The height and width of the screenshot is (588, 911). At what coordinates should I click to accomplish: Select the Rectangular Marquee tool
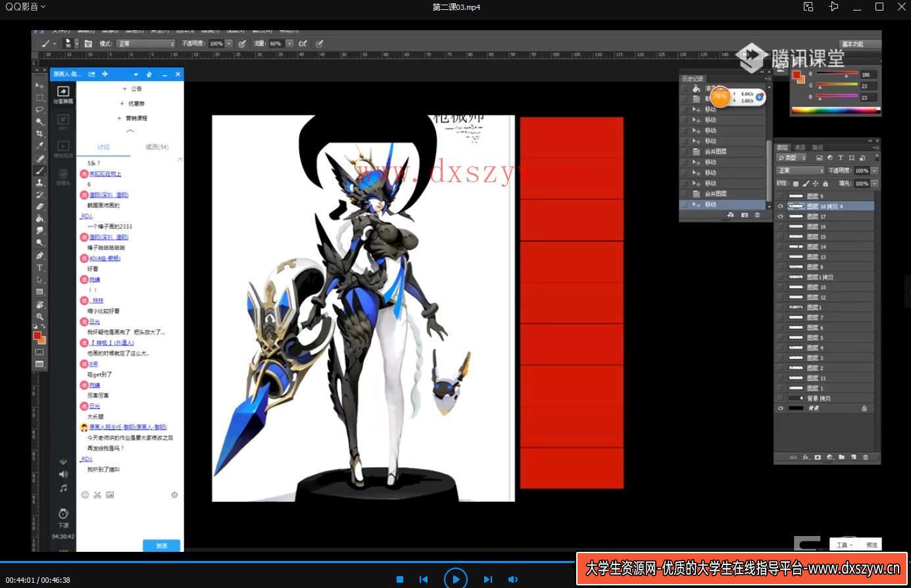(x=39, y=97)
